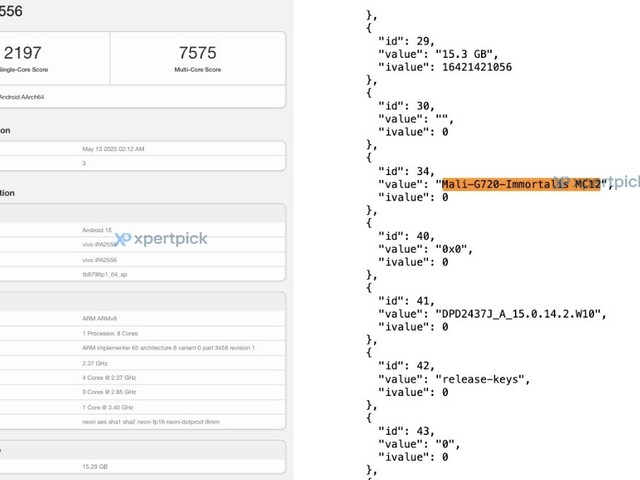Select the upload date 'May 13 2025 02:12 AM'
Image resolution: width=640 pixels, height=480 pixels.
tap(113, 149)
